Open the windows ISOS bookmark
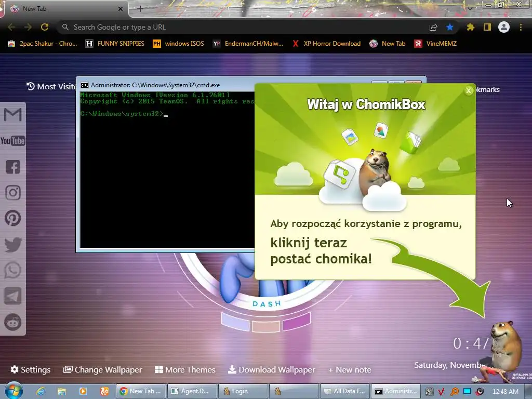This screenshot has height=399, width=532. pos(179,44)
